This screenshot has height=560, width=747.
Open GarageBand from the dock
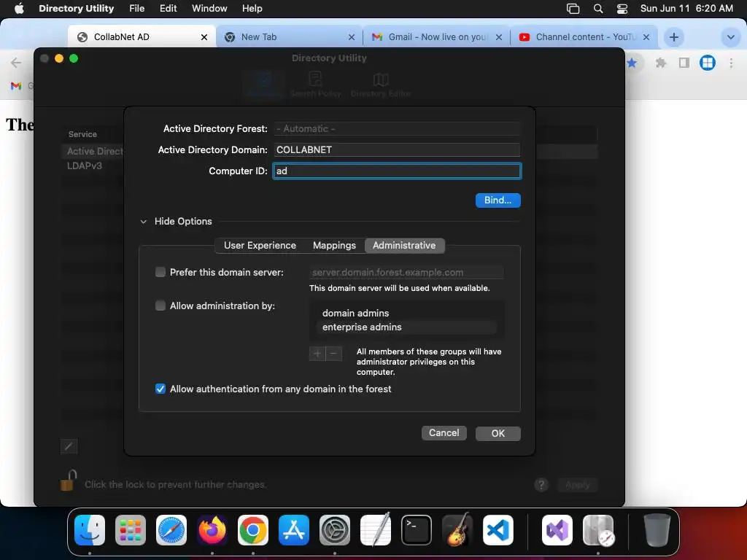pos(457,530)
